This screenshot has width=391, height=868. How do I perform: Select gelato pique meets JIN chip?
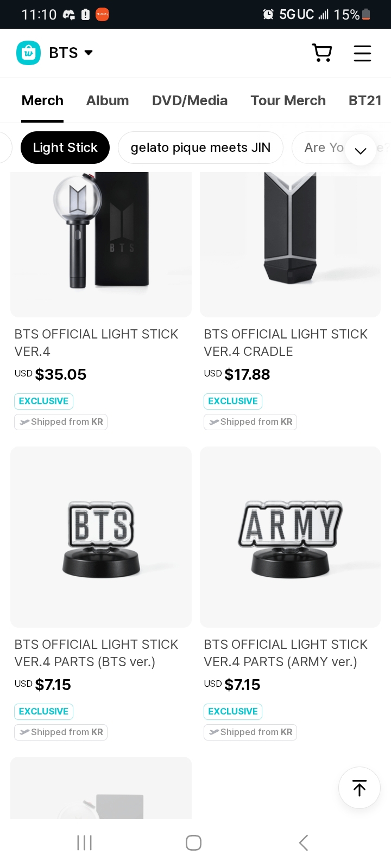[x=200, y=148]
